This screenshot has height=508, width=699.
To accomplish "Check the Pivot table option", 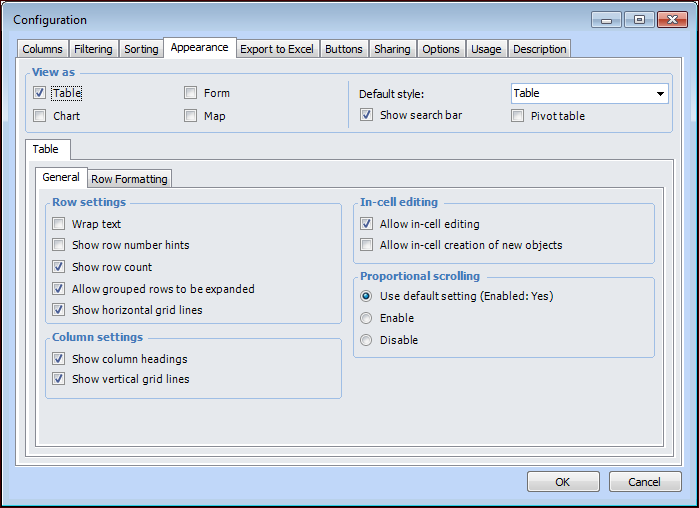I will point(518,116).
